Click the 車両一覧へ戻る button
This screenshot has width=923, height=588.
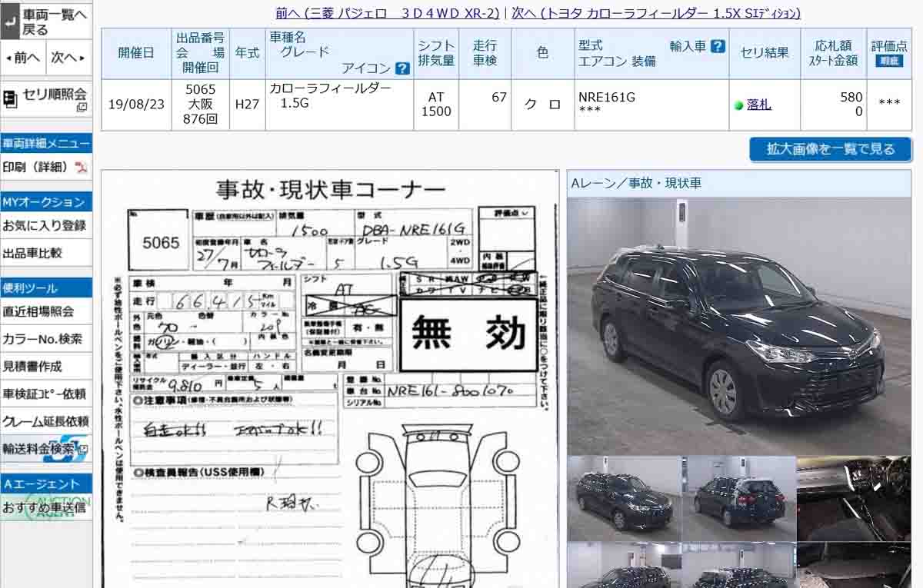click(46, 22)
